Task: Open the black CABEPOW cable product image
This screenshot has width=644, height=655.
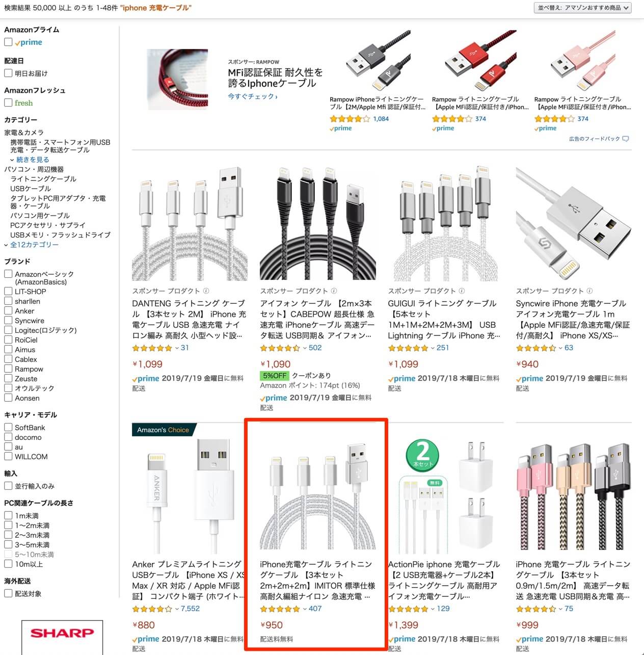Action: pyautogui.click(x=318, y=223)
